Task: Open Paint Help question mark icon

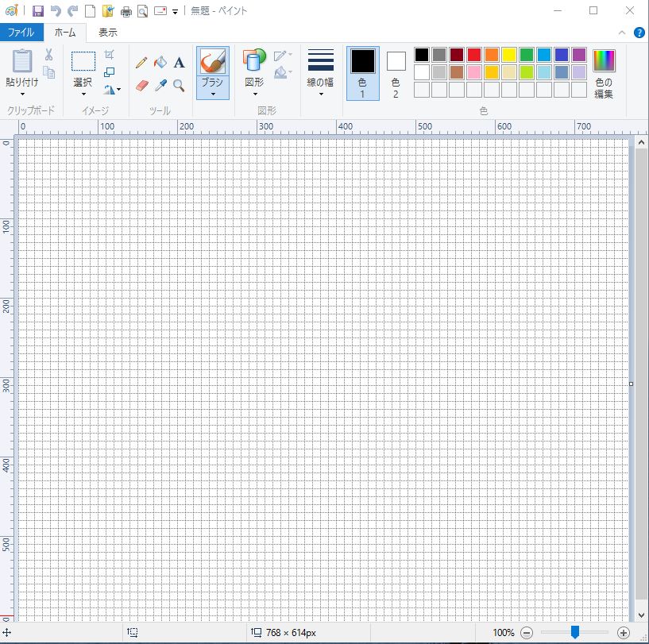Action: tap(639, 33)
